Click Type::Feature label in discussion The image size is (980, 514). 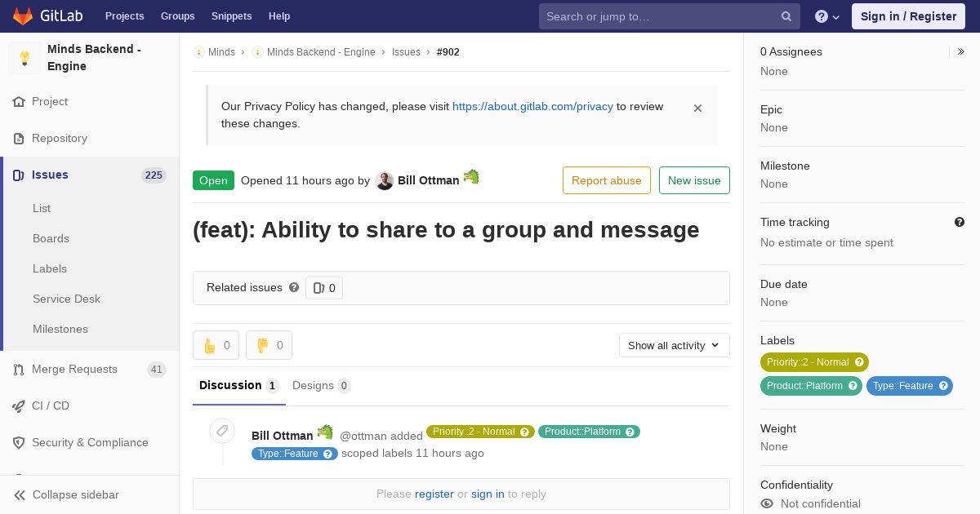click(295, 454)
